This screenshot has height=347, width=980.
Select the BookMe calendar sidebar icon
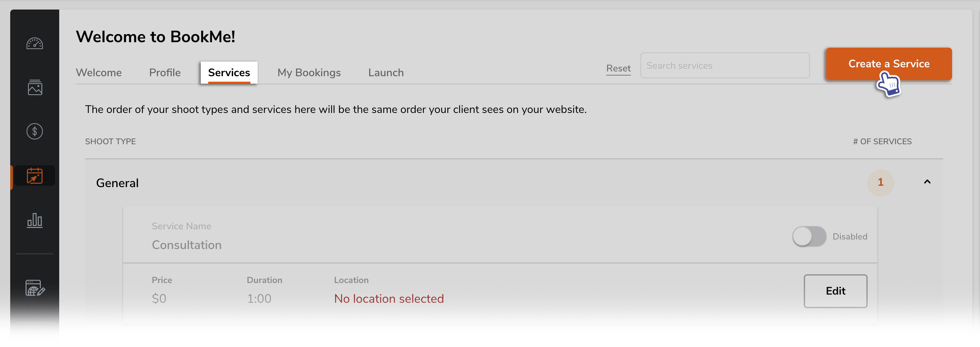pyautogui.click(x=35, y=176)
